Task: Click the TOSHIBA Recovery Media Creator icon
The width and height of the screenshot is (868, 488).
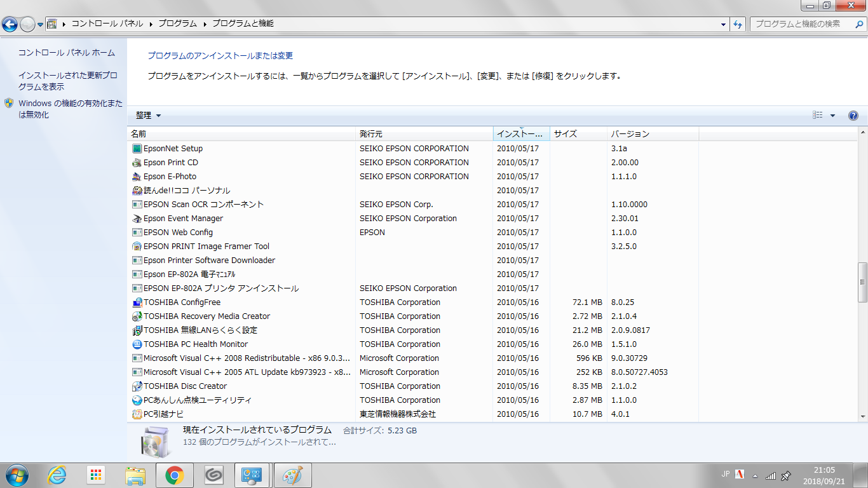Action: click(x=137, y=316)
